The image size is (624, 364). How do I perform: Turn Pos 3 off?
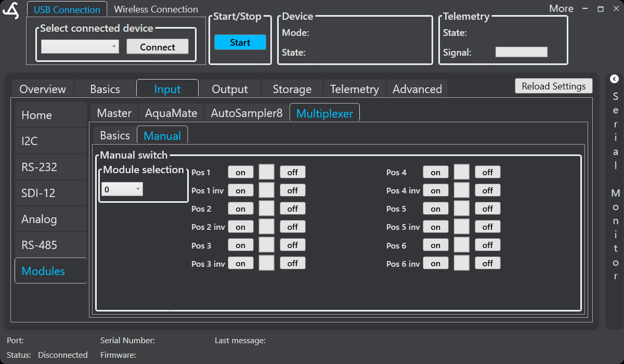click(293, 245)
